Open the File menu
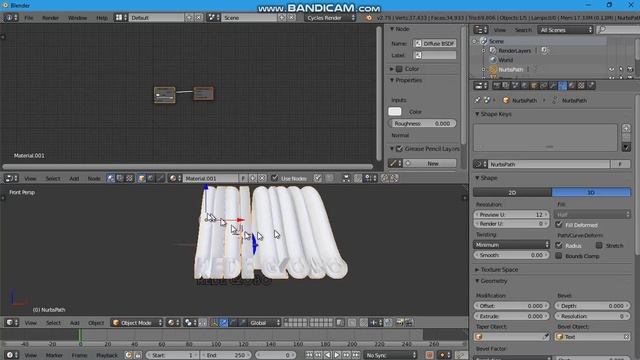Viewport: 640px width, 360px height. pyautogui.click(x=29, y=18)
